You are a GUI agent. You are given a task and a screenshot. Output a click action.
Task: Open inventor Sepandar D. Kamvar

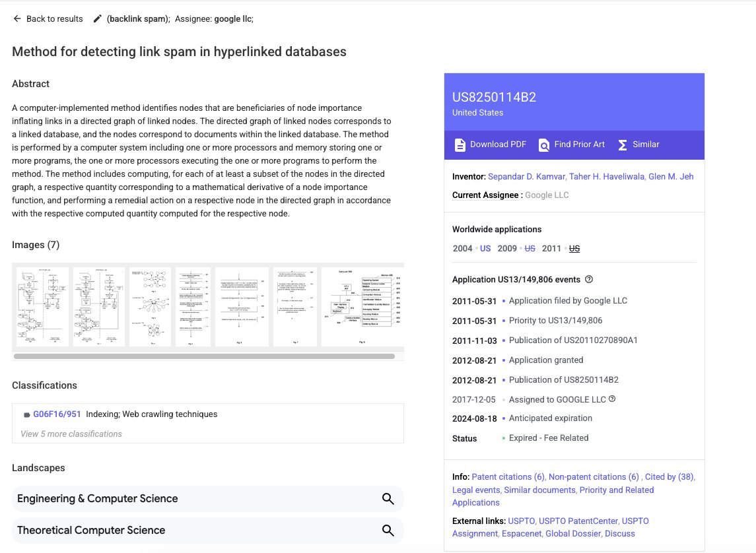526,176
